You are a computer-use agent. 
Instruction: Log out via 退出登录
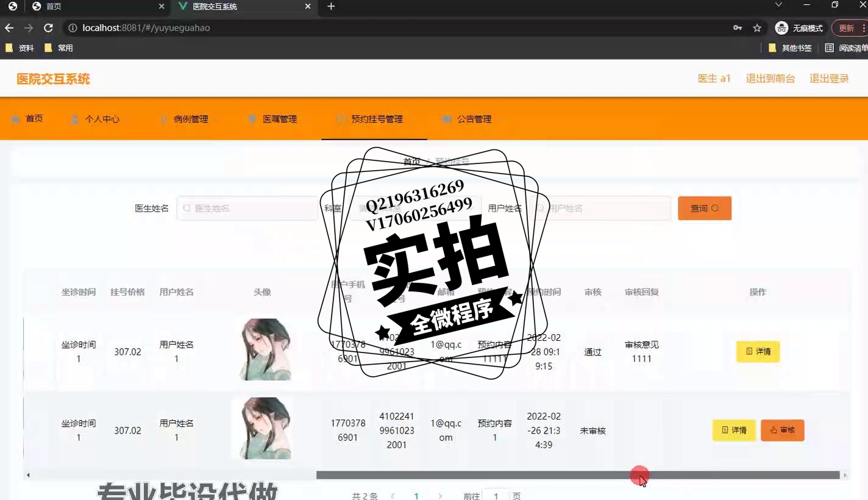[x=829, y=79]
